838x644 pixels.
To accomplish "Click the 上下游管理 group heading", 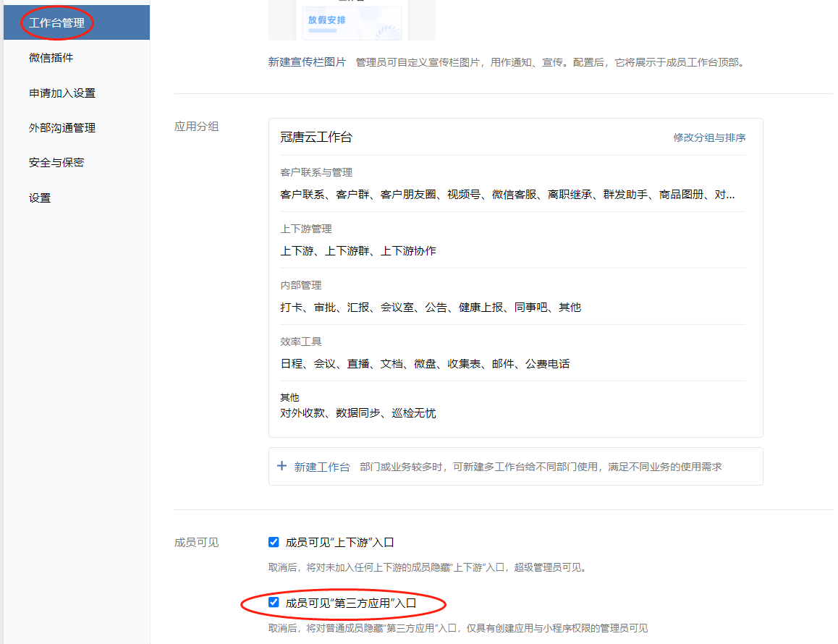I will pos(305,229).
